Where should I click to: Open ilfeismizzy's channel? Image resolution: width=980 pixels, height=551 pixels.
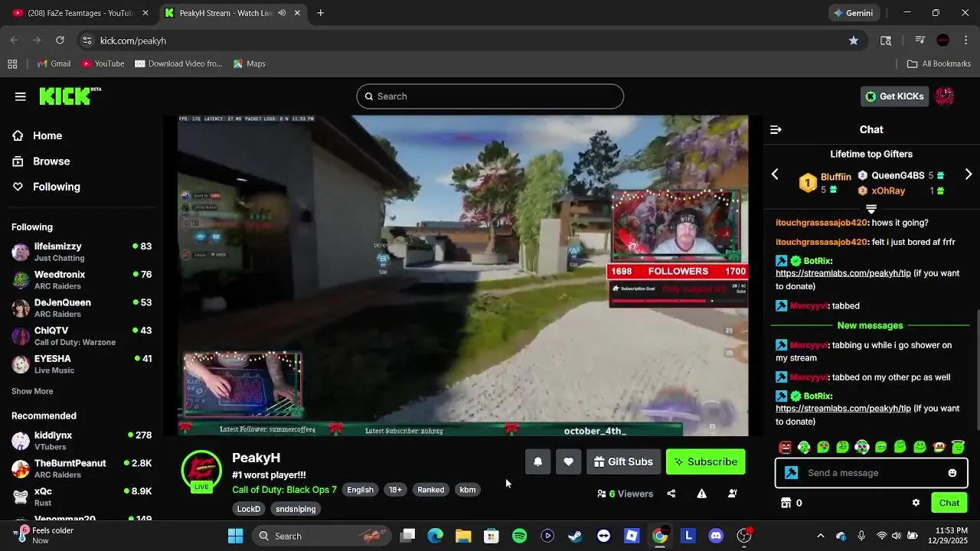tap(81, 252)
